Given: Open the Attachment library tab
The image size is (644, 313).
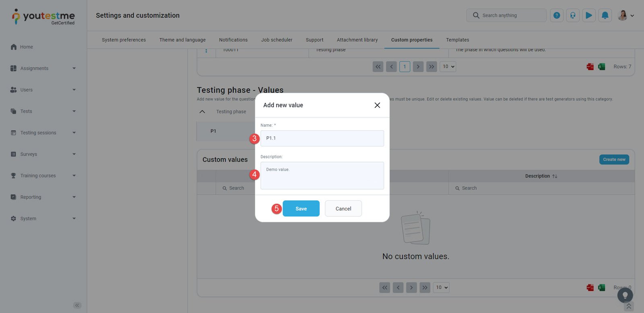Looking at the screenshot, I should 357,40.
